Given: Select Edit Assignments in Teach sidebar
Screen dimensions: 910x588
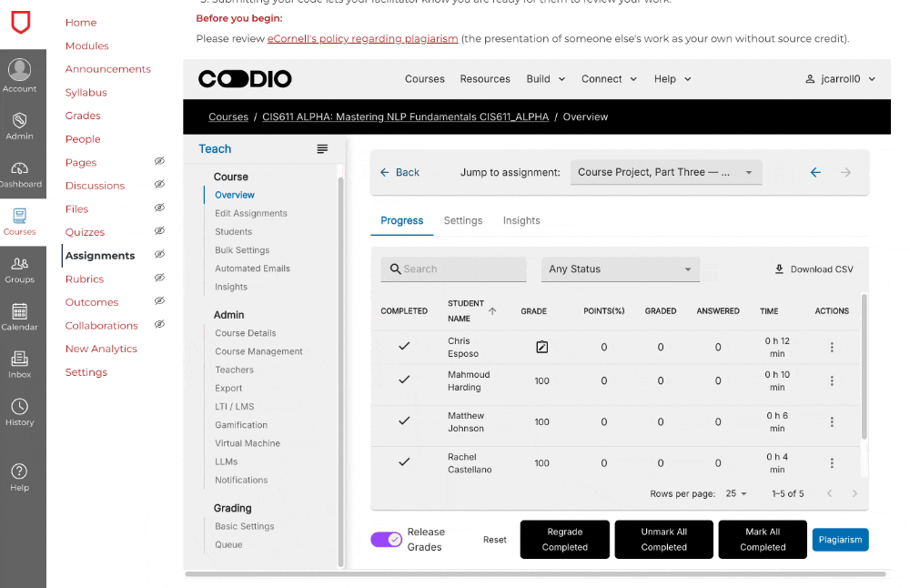Looking at the screenshot, I should tap(251, 213).
